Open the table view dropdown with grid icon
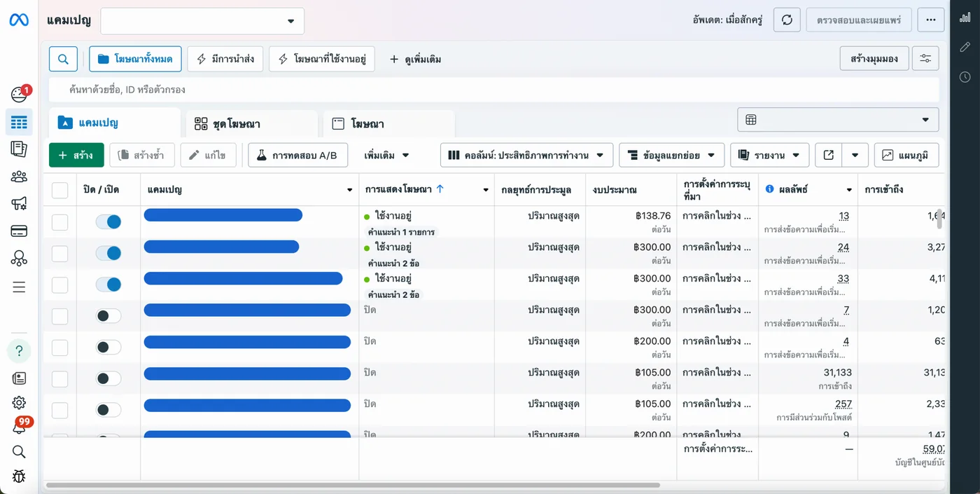980x494 pixels. [x=838, y=120]
